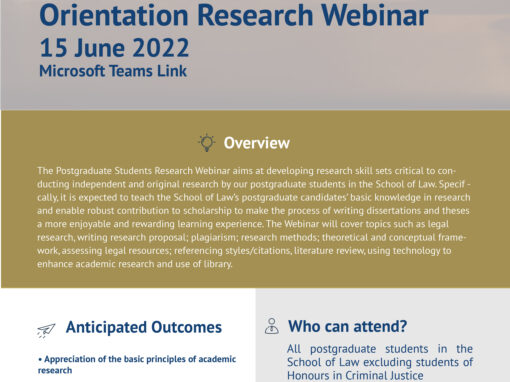Click the enhance academic research line
Screen dimensions: 510x382
point(135,264)
